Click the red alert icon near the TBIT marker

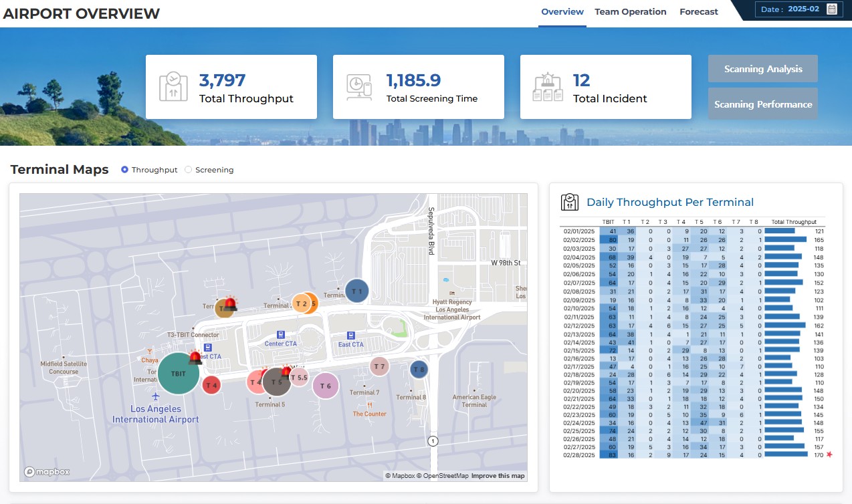coord(196,358)
